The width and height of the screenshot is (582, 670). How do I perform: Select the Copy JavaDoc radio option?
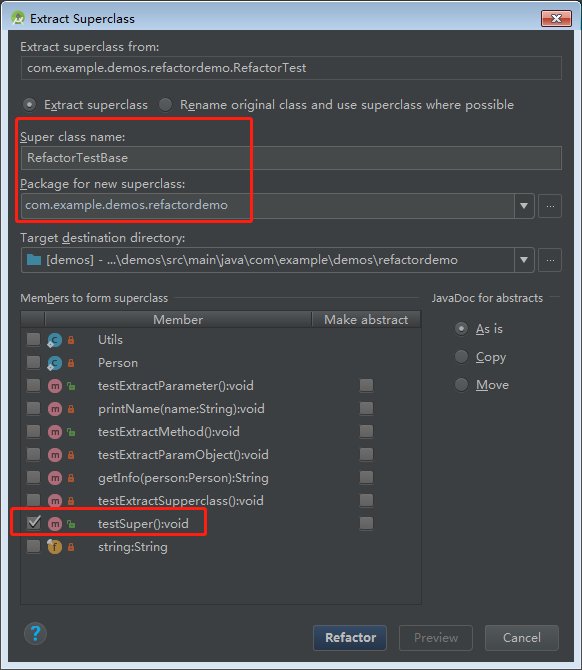click(461, 357)
